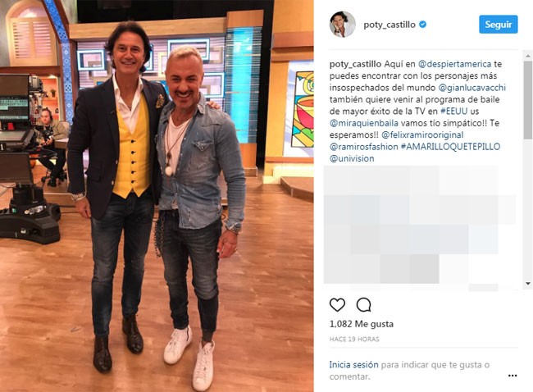Open @ramirosfashion mention link

point(364,147)
